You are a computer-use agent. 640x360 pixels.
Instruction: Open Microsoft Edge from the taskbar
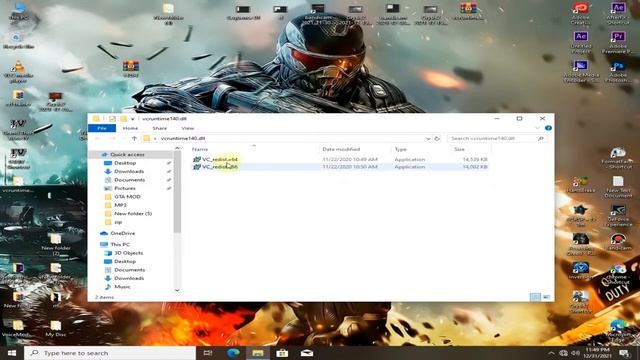point(233,353)
